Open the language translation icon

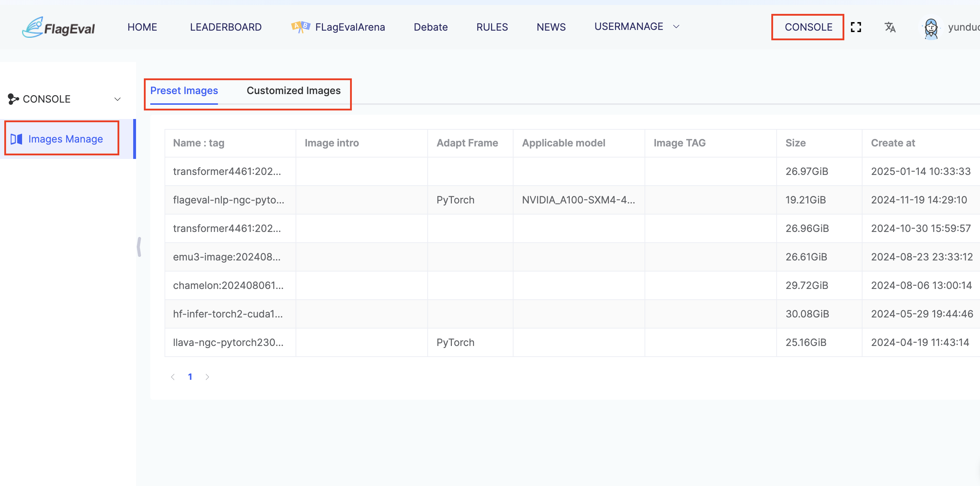(890, 27)
